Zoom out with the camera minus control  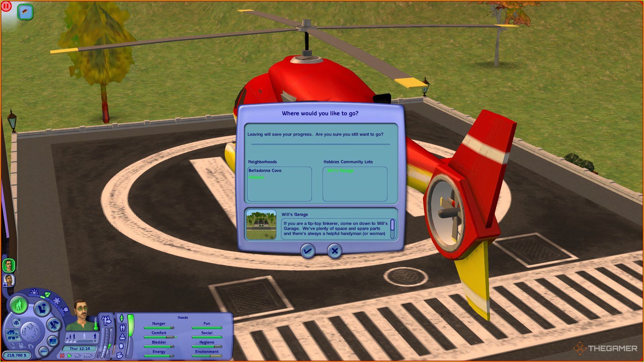point(30,338)
